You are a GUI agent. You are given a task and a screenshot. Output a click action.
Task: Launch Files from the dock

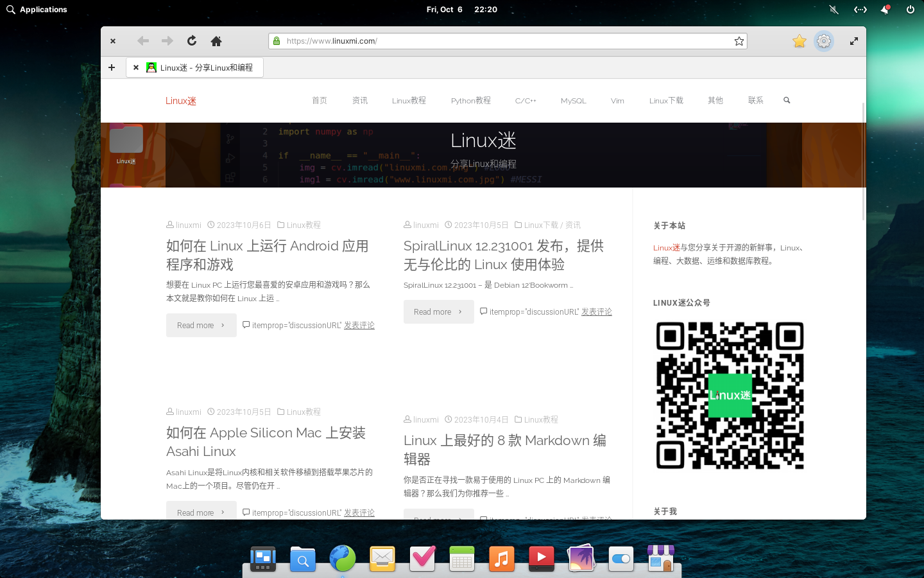[x=303, y=559]
